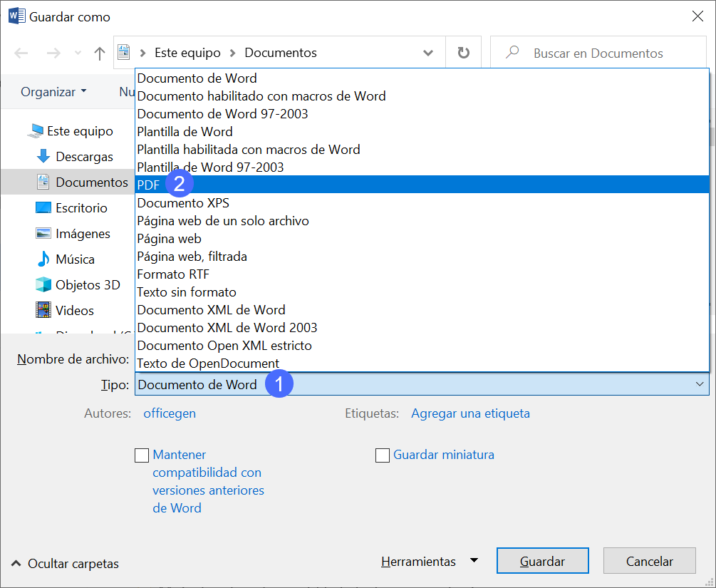This screenshot has height=588, width=716.
Task: Click the Música note icon
Action: [x=43, y=259]
